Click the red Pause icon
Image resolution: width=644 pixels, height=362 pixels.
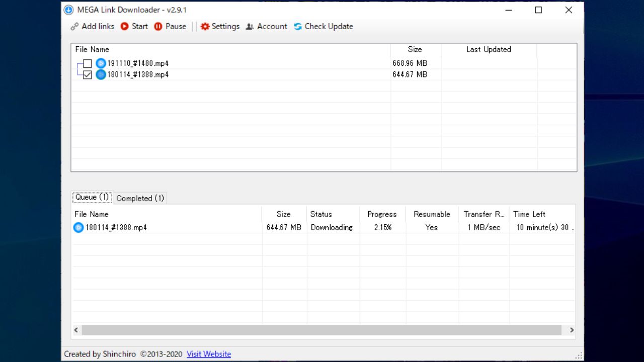click(158, 27)
